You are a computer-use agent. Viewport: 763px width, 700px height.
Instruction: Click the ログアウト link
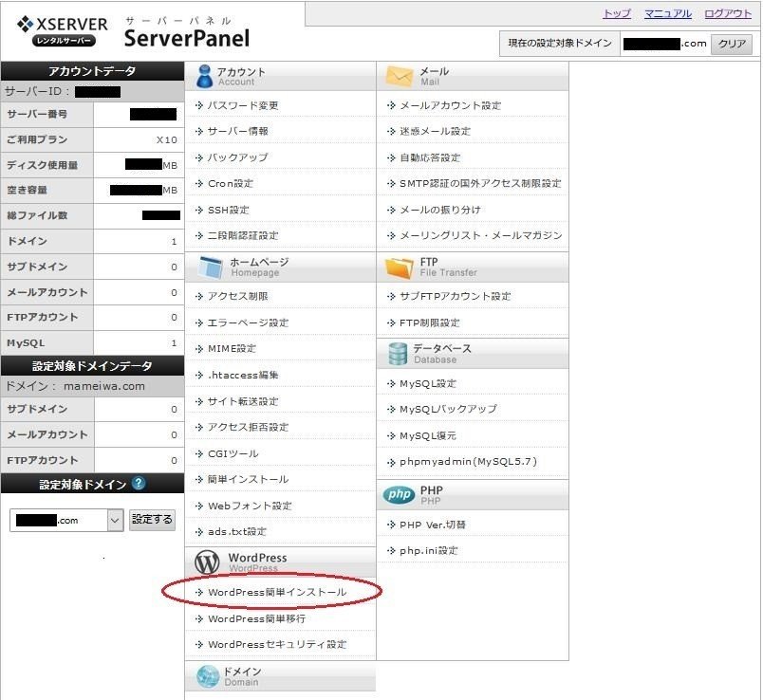[x=728, y=13]
